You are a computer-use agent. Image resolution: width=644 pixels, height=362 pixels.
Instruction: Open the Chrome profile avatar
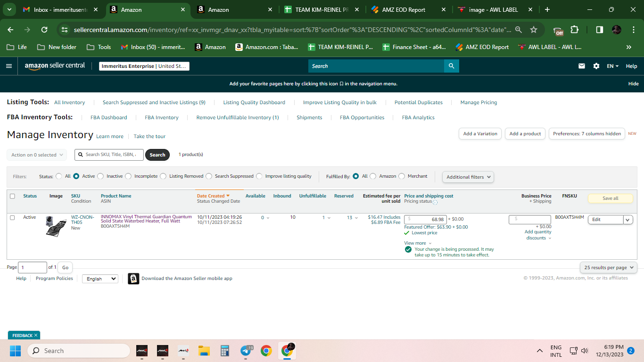(617, 30)
